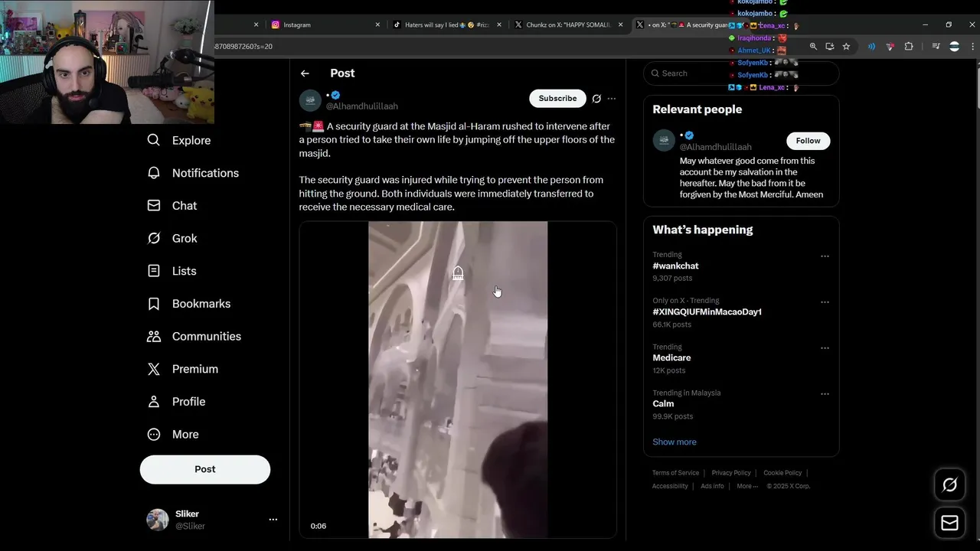
Task: Click the Grok explain icon beside Subscribe
Action: [x=596, y=99]
